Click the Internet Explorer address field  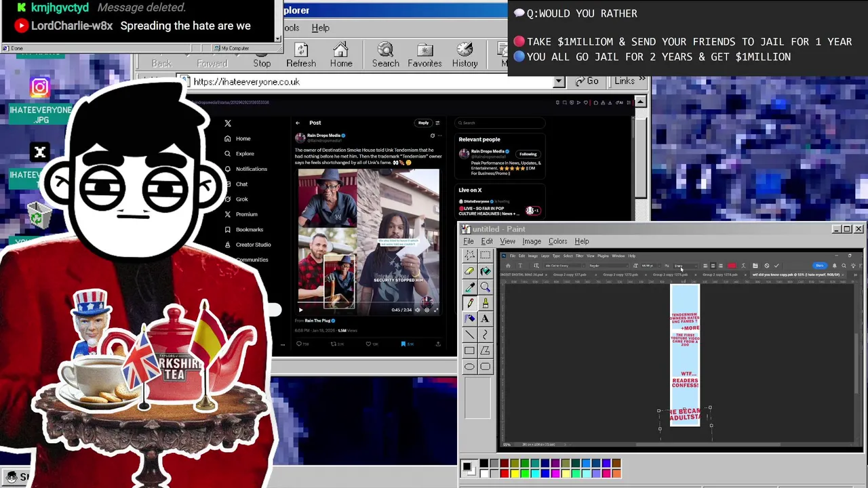[373, 81]
